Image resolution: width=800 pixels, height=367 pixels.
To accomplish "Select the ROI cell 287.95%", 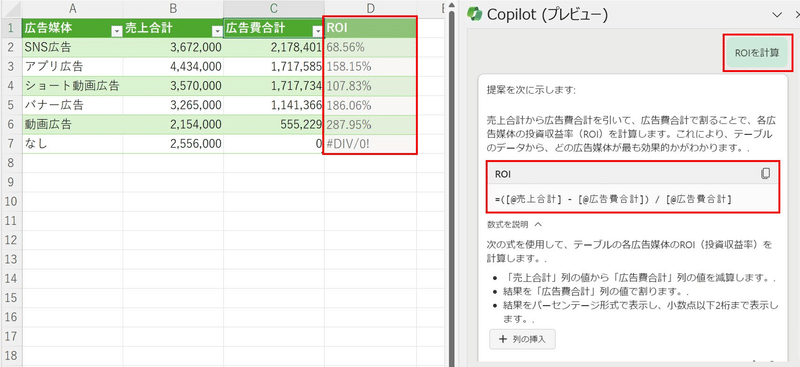I will pyautogui.click(x=370, y=125).
